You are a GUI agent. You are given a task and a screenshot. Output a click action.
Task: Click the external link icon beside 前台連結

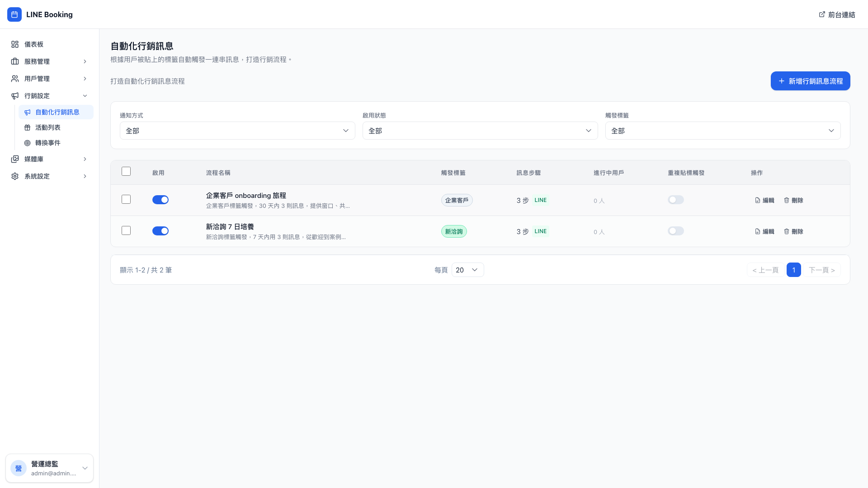[822, 14]
